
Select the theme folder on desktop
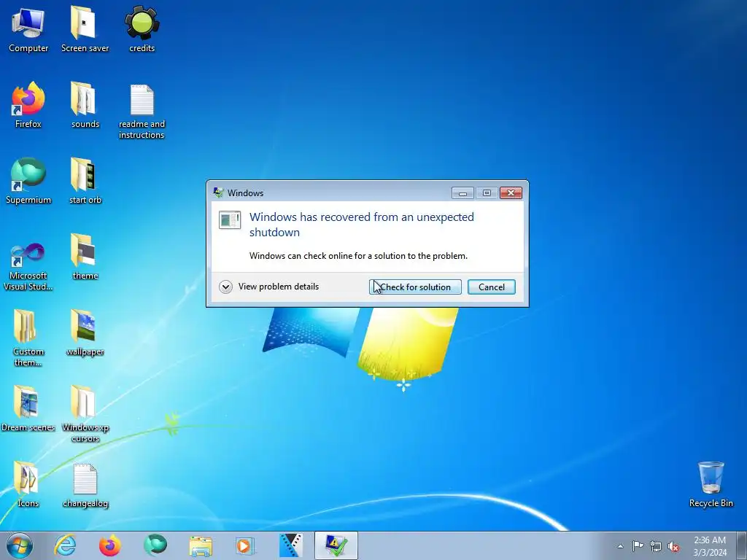click(x=85, y=257)
